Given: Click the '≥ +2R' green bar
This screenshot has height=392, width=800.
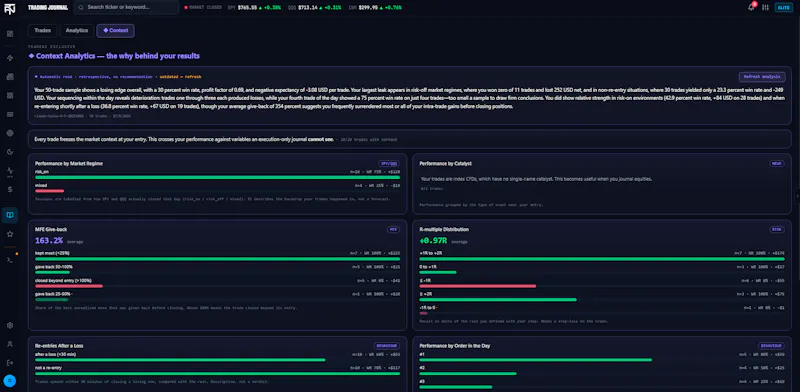Looking at the screenshot, I should click(498, 300).
